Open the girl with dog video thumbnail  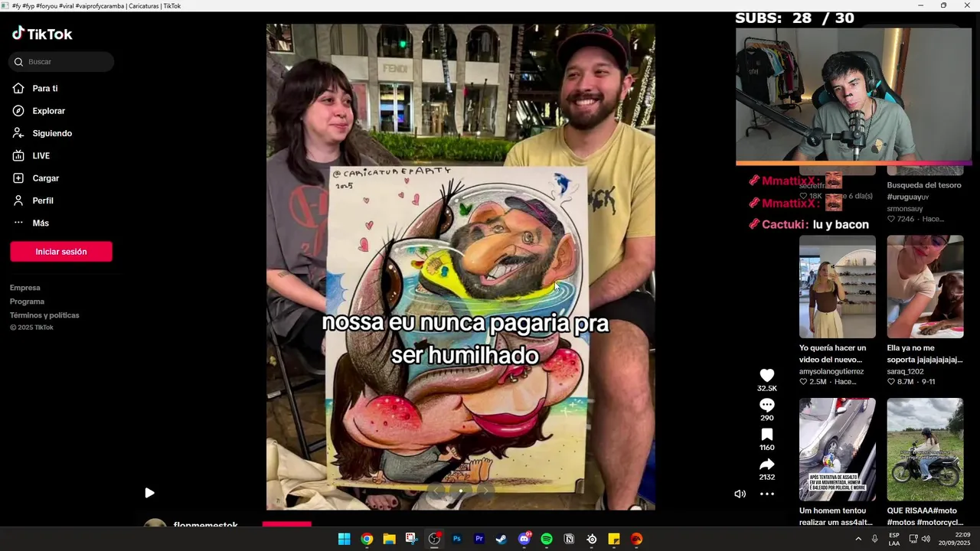click(925, 286)
